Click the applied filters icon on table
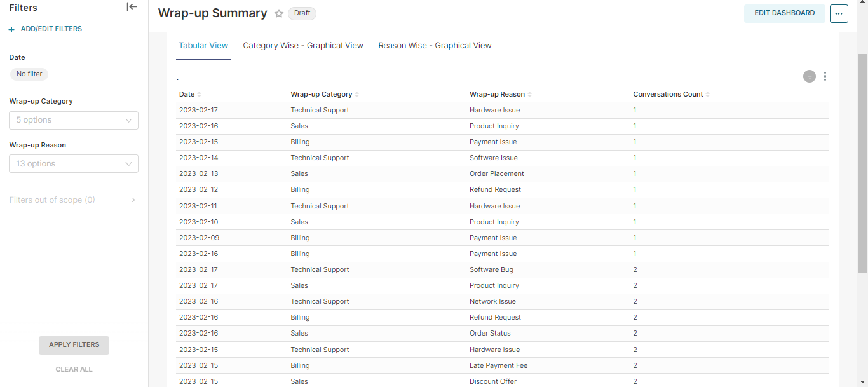 (x=809, y=76)
